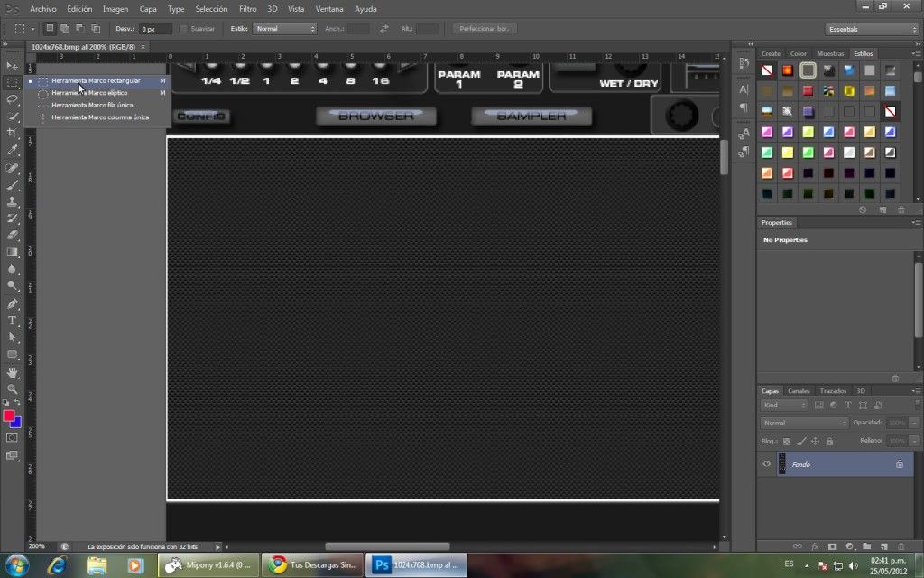Open the Normal blend mode dropdown
This screenshot has width=924, height=578.
pyautogui.click(x=804, y=423)
